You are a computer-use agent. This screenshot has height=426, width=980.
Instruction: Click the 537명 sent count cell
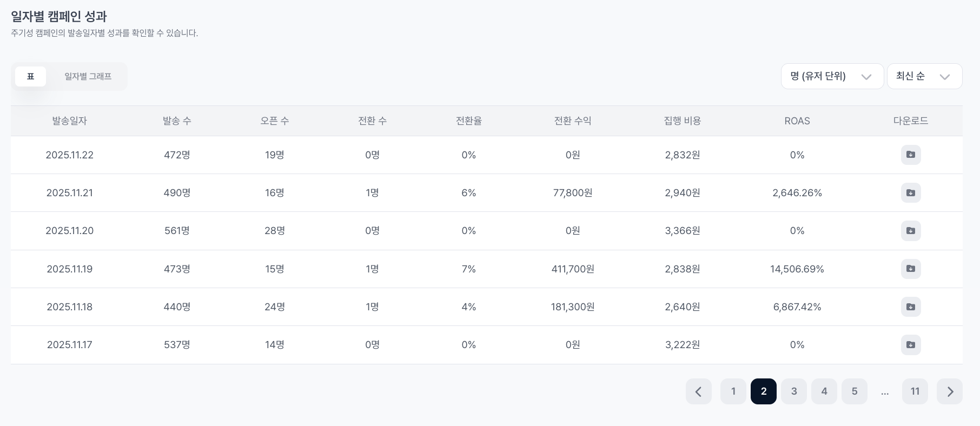pyautogui.click(x=177, y=345)
